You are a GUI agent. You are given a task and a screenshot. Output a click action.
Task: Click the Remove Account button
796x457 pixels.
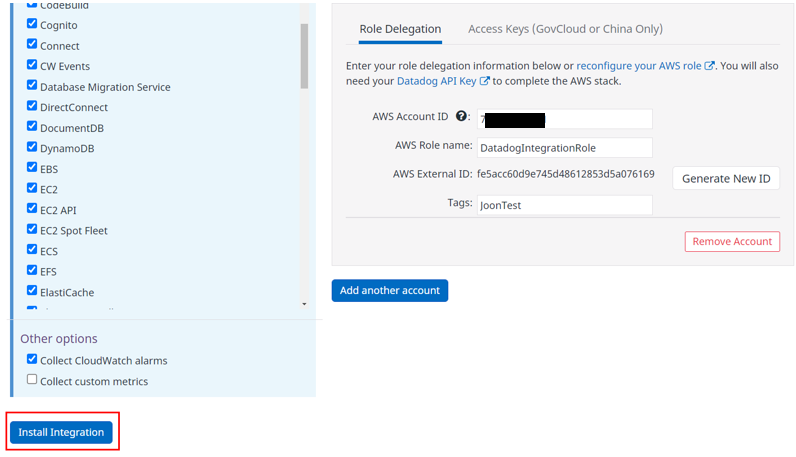(x=732, y=242)
